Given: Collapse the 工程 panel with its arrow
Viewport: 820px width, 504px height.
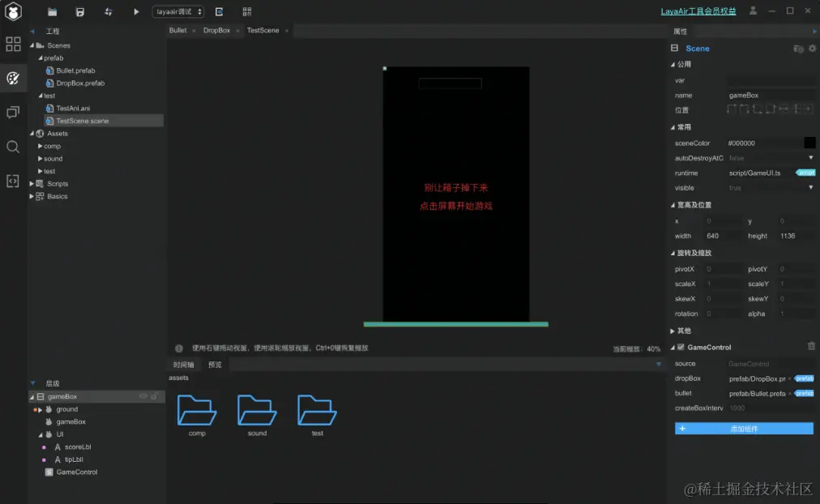Looking at the screenshot, I should [x=32, y=32].
